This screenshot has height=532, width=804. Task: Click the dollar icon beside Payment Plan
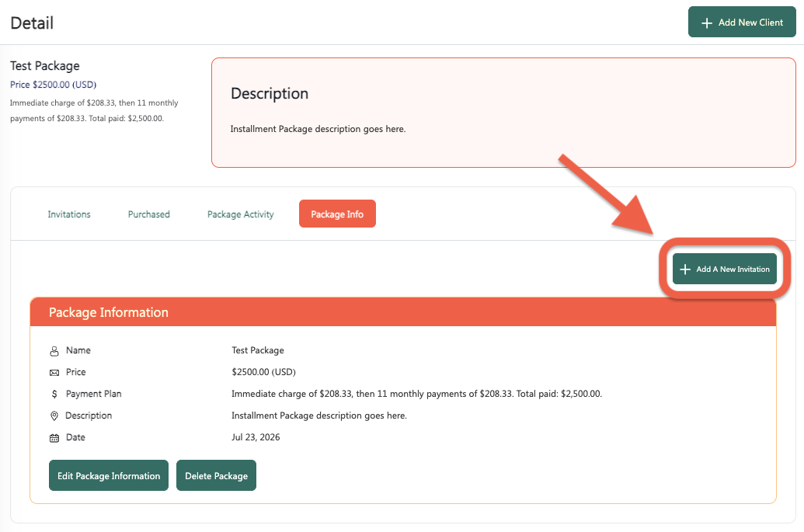pyautogui.click(x=54, y=394)
